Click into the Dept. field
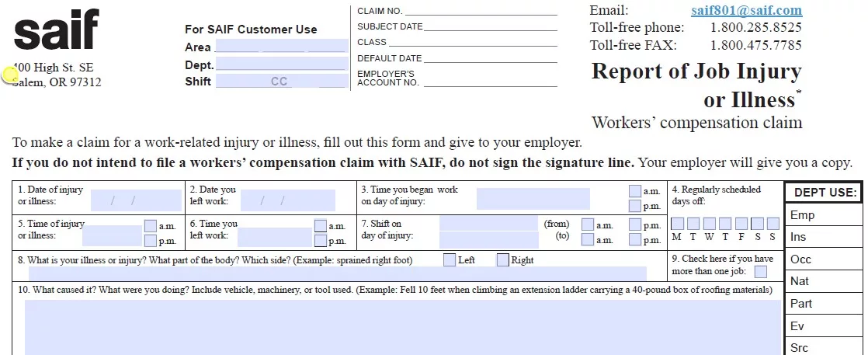This screenshot has width=868, height=355. coord(281,64)
